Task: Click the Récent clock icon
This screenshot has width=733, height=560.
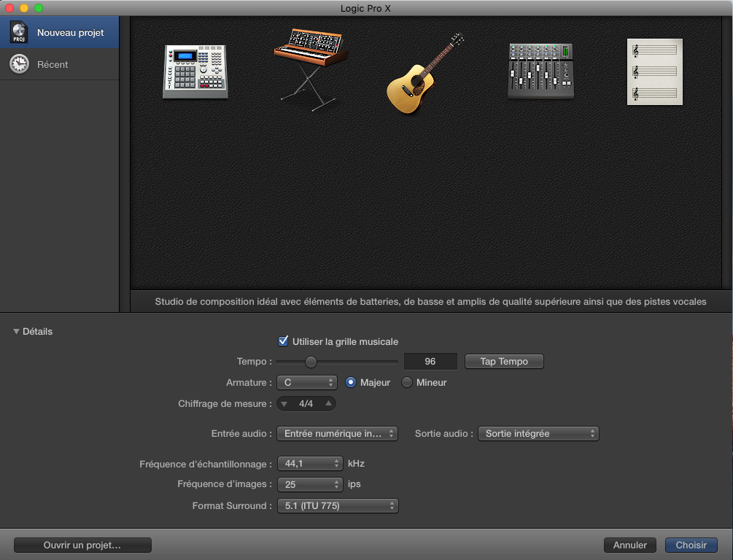Action: coord(19,64)
